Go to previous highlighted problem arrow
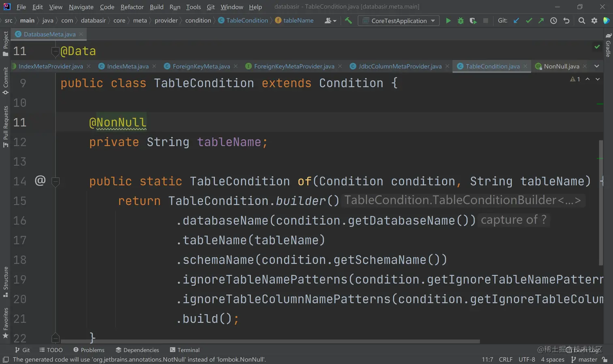This screenshot has width=613, height=364. point(587,79)
